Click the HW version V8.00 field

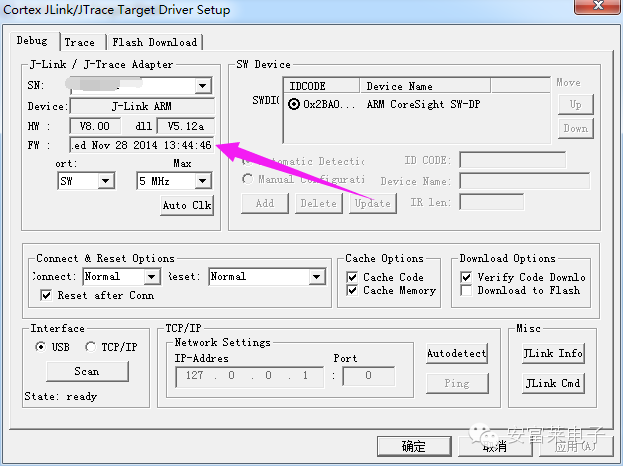pos(95,126)
